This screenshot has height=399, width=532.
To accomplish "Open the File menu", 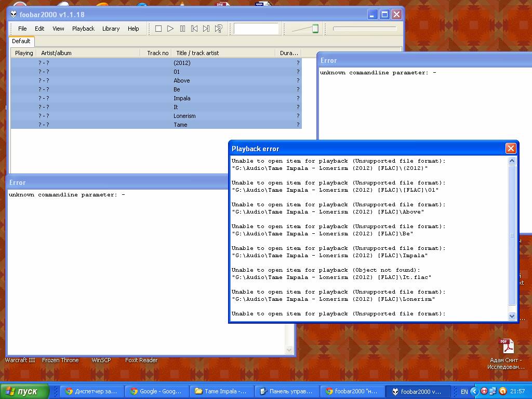I will point(22,29).
